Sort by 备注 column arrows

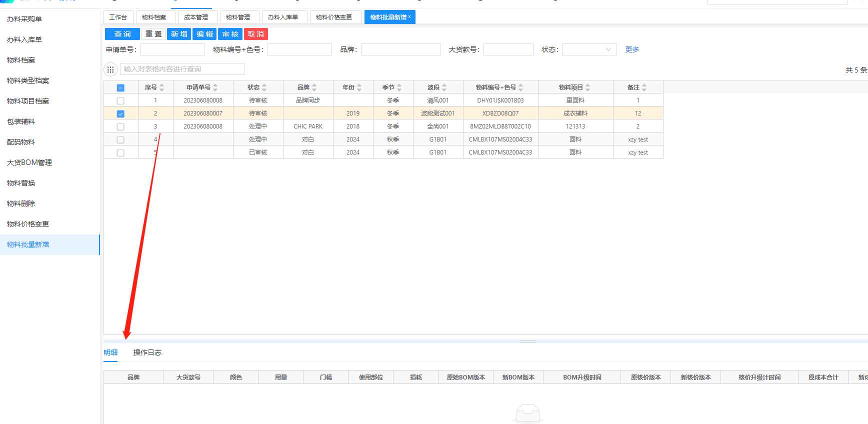pos(644,87)
